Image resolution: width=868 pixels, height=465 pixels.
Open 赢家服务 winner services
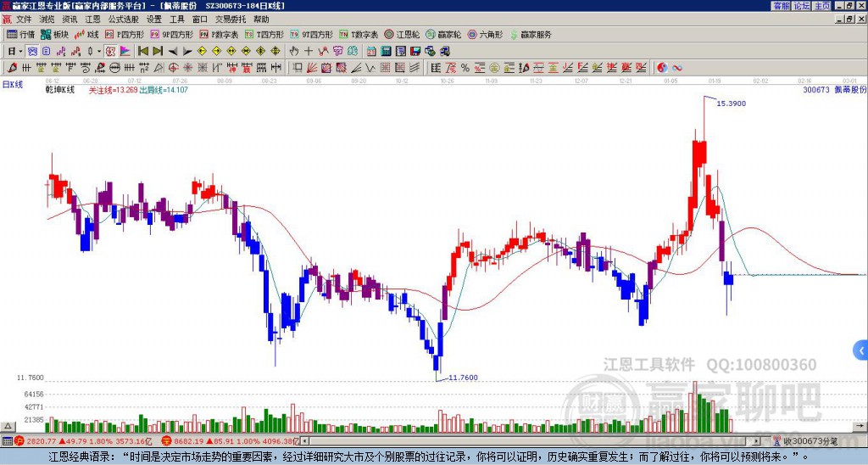531,34
